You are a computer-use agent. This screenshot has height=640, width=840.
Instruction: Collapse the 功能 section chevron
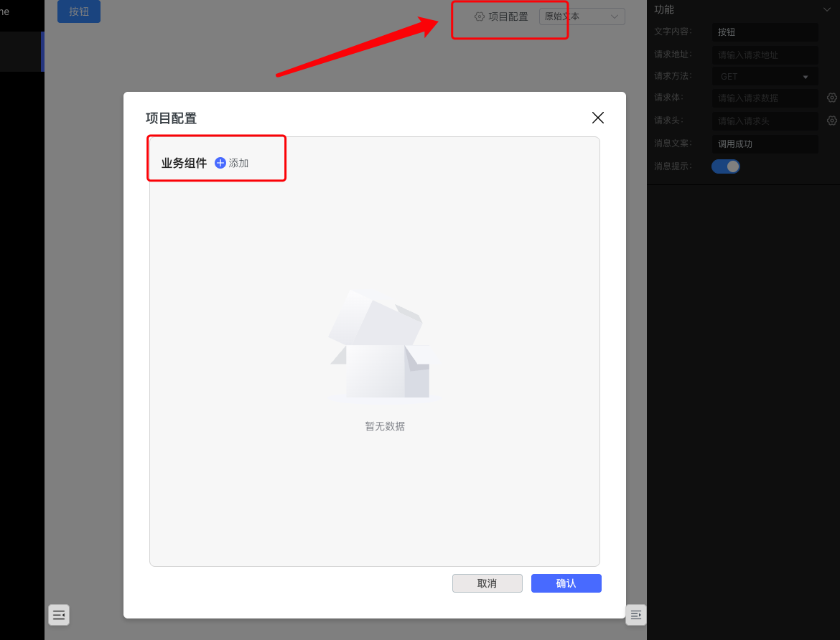(x=826, y=9)
